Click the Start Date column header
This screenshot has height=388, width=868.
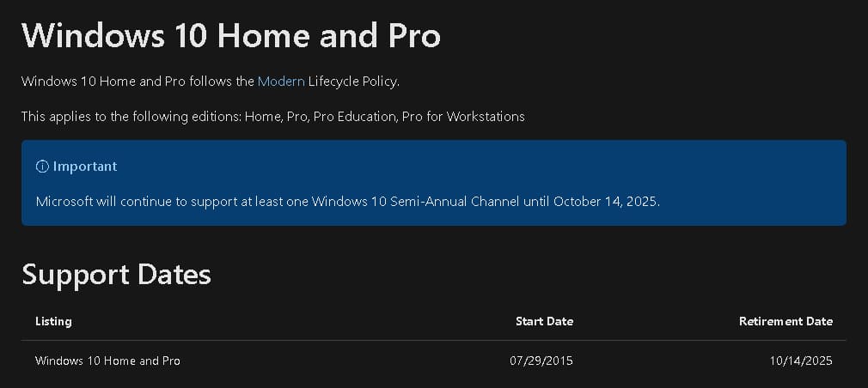pos(544,321)
